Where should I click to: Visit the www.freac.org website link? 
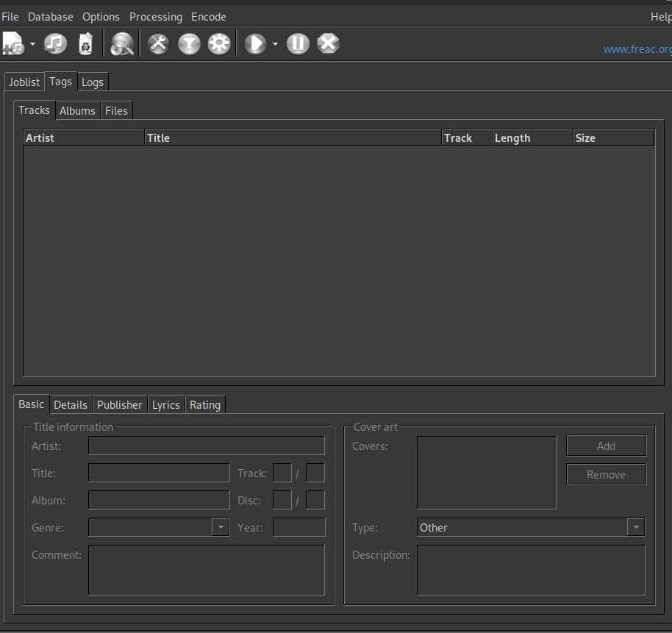(x=637, y=49)
